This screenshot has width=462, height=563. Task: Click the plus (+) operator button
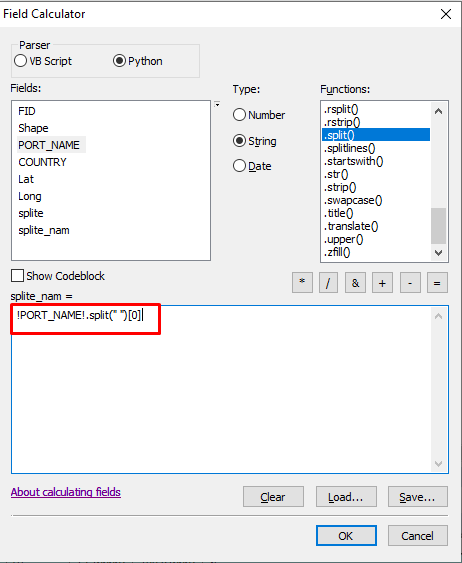tap(382, 283)
